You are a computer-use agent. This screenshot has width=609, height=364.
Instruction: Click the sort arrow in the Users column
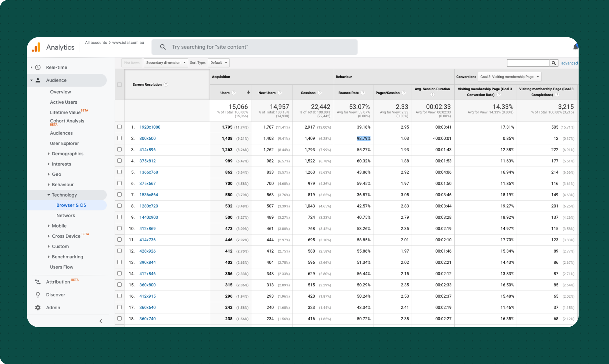248,92
